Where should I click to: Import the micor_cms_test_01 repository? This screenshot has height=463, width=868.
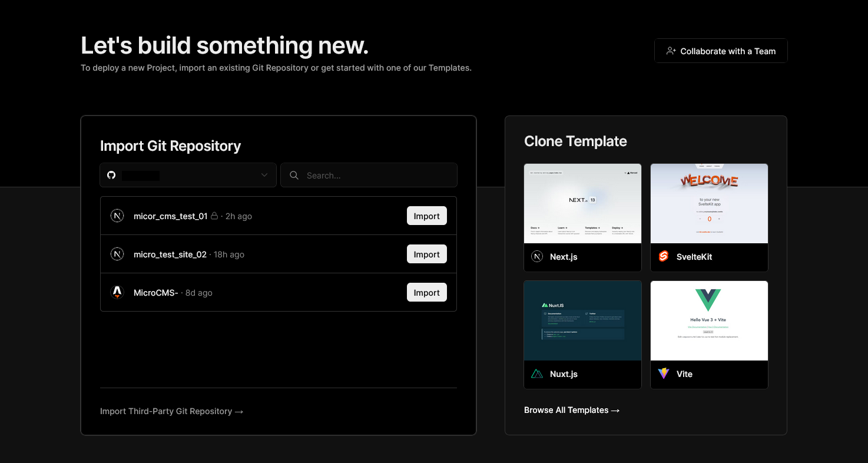coord(426,216)
